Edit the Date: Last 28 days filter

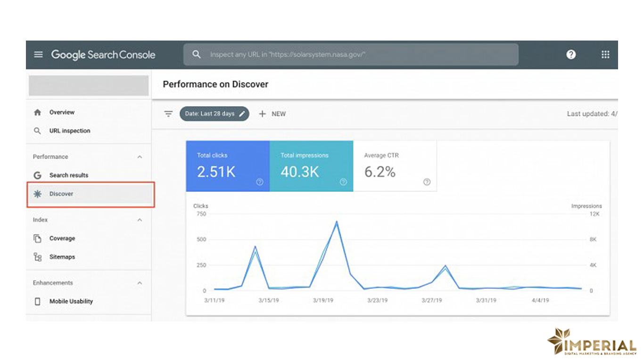pyautogui.click(x=215, y=114)
